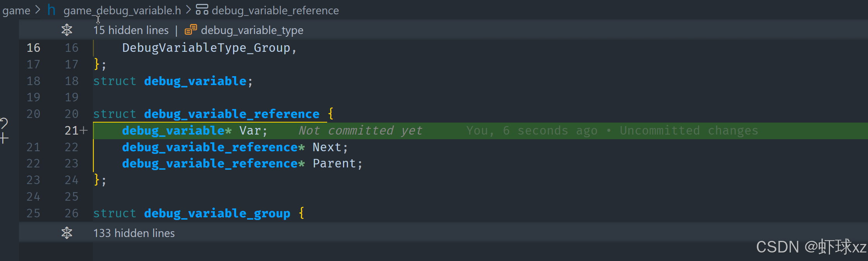This screenshot has width=868, height=261.
Task: Click the debug_variable_type enum symbol icon
Action: [x=190, y=30]
